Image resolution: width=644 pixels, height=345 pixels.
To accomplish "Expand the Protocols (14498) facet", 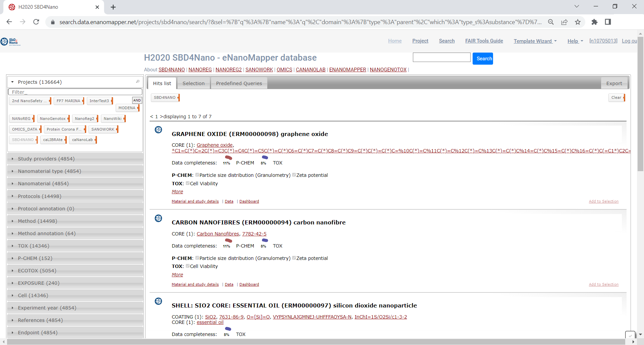I will click(x=40, y=196).
